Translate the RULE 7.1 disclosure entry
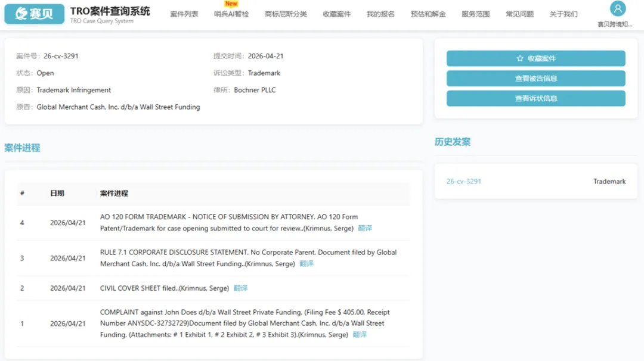This screenshot has width=644, height=361. tap(306, 263)
